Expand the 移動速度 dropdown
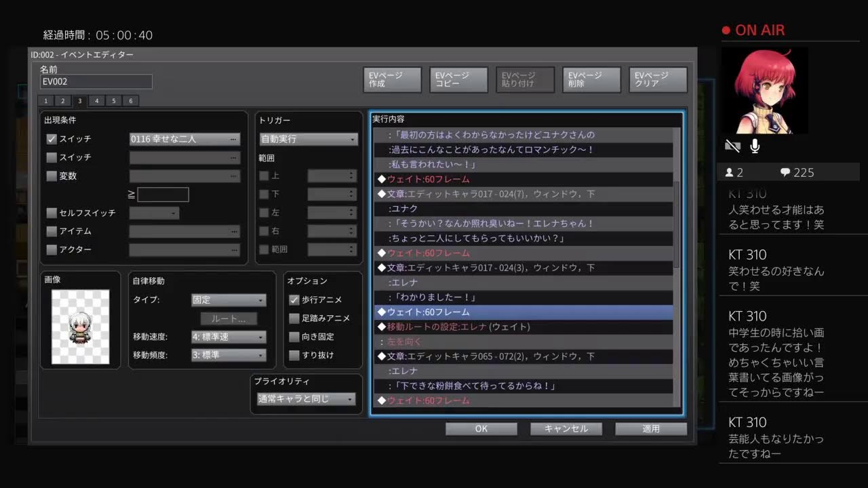 [x=229, y=337]
